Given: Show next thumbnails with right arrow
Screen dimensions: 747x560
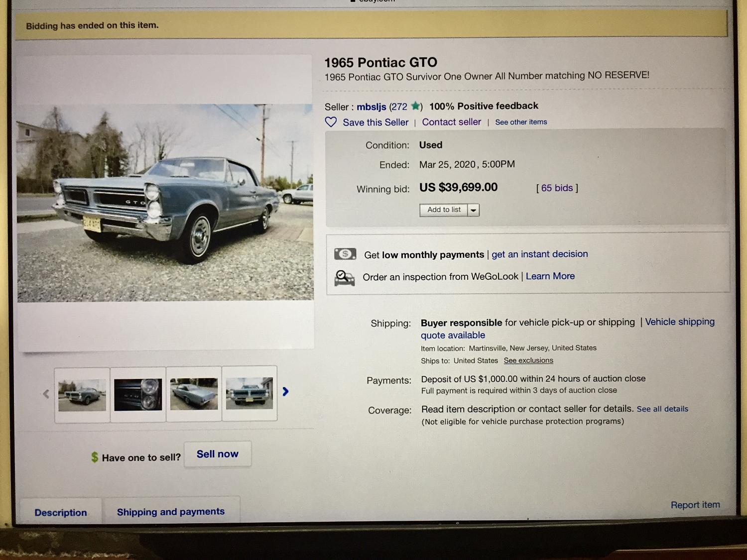Looking at the screenshot, I should pyautogui.click(x=285, y=392).
